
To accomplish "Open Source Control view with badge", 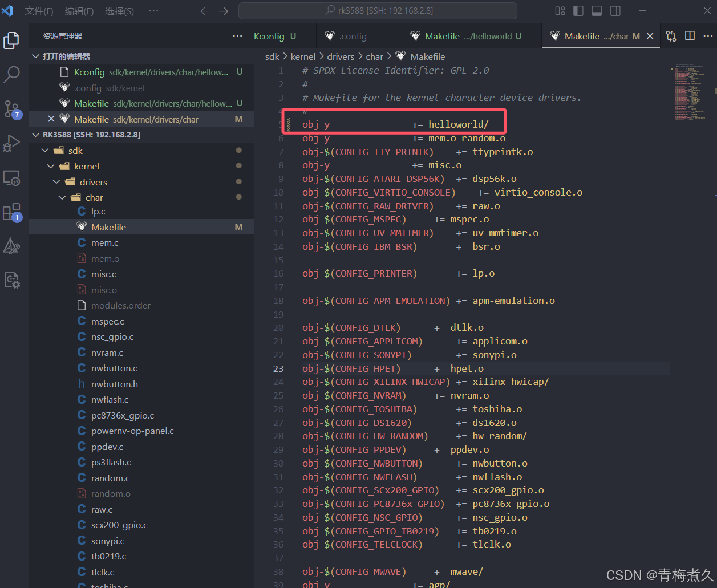I will pyautogui.click(x=12, y=109).
